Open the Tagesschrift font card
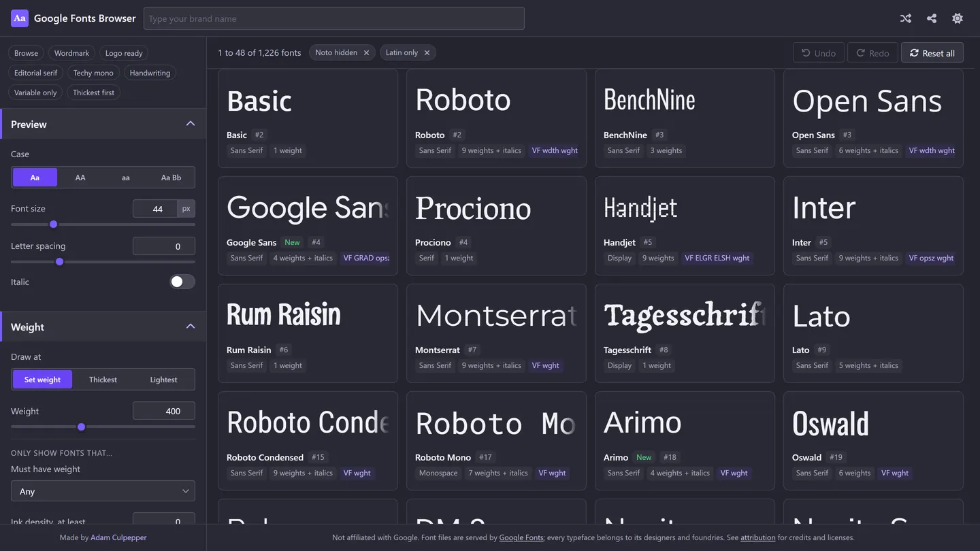The height and width of the screenshot is (551, 980). 685,333
